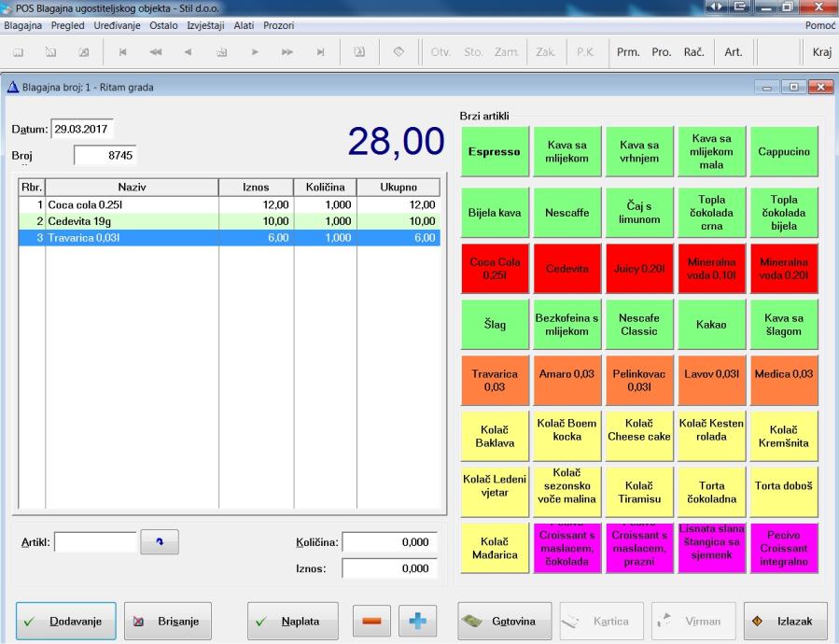Add Kolač Kremšnita quick item
Screen dimensions: 839x644
pos(784,436)
